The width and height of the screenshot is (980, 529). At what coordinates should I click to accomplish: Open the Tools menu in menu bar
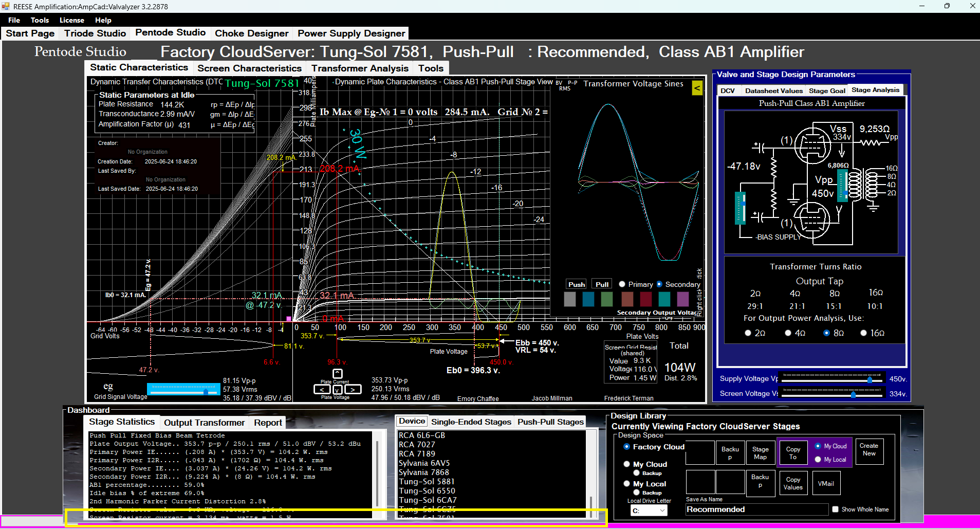(40, 20)
